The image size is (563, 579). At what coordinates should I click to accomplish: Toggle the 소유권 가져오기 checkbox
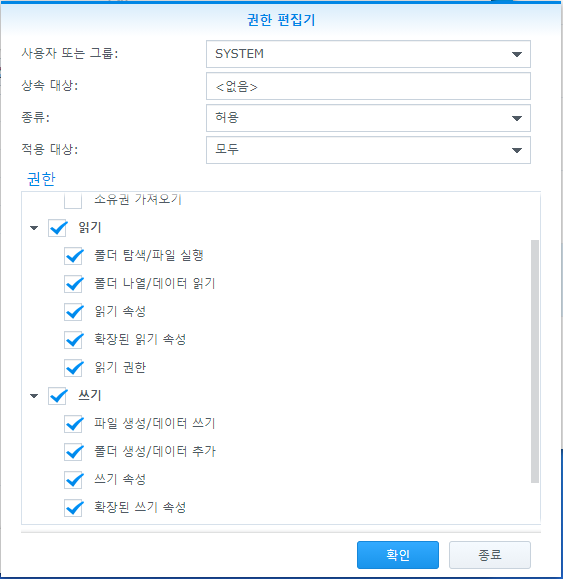pos(73,201)
